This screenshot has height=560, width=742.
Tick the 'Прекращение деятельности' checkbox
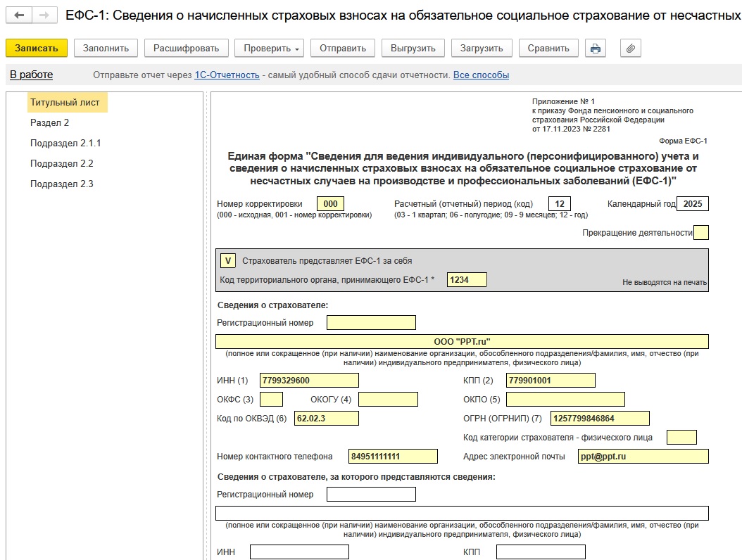(700, 233)
